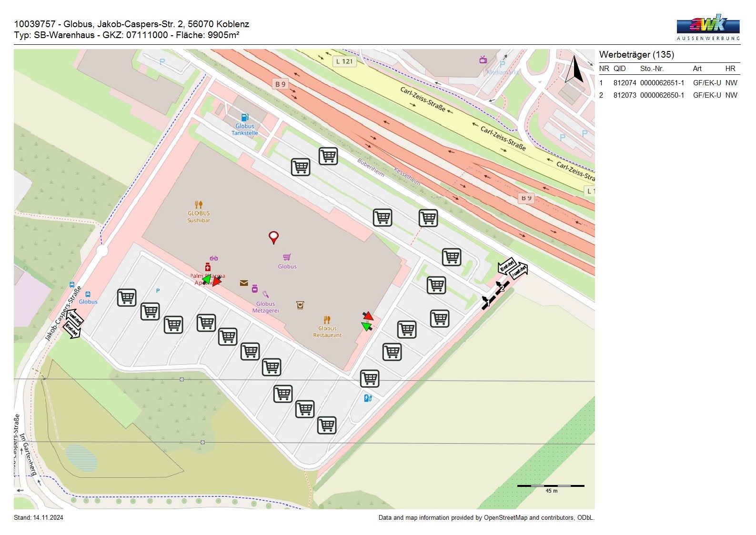Select the Globus Metzgerei butcher icon
Screen dimensions: 756x535
point(266,295)
